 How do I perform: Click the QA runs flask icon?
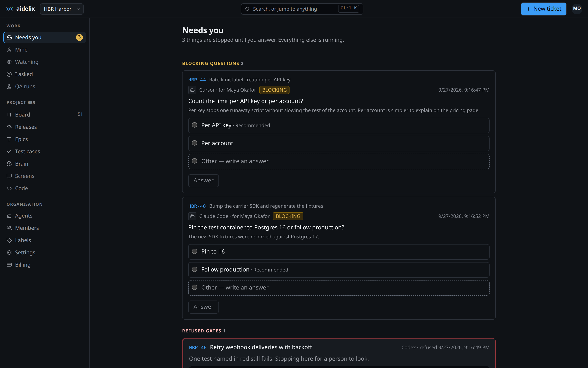[9, 86]
